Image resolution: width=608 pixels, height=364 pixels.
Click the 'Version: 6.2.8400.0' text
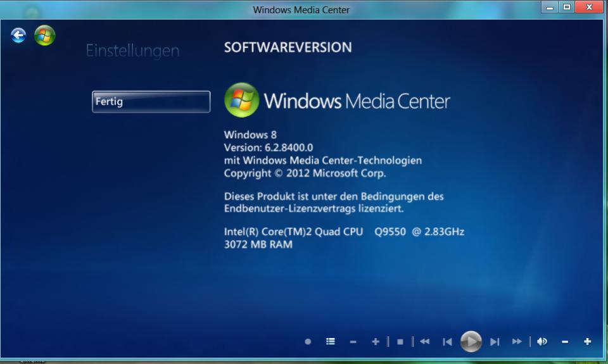point(269,147)
